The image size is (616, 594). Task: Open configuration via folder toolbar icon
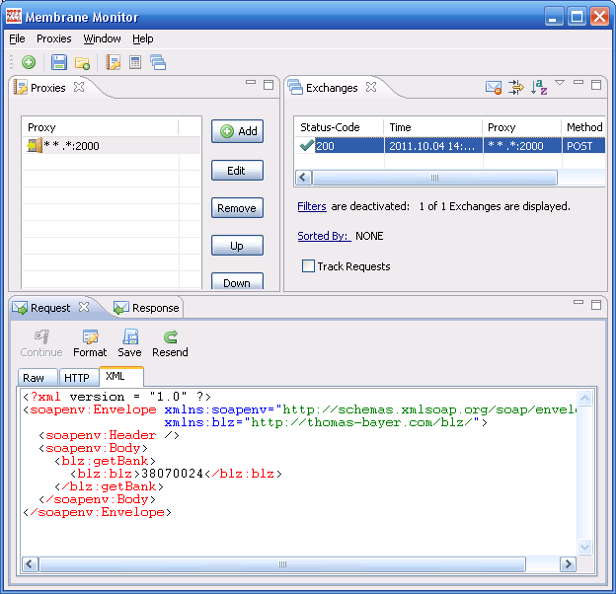[x=82, y=62]
